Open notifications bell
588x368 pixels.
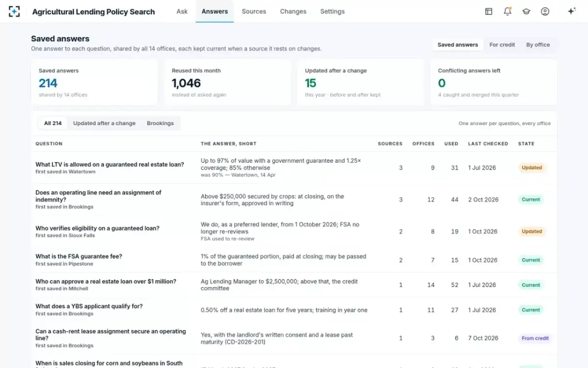point(508,11)
